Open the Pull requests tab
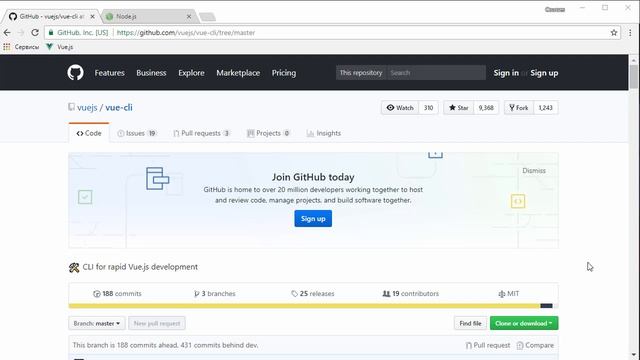This screenshot has width=640, height=360. pyautogui.click(x=202, y=133)
